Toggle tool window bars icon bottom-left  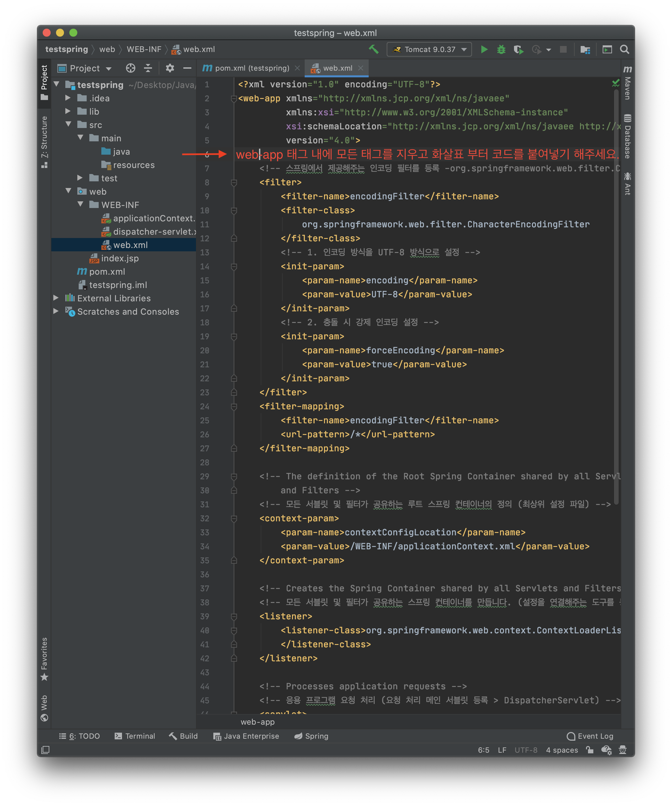[x=45, y=750]
